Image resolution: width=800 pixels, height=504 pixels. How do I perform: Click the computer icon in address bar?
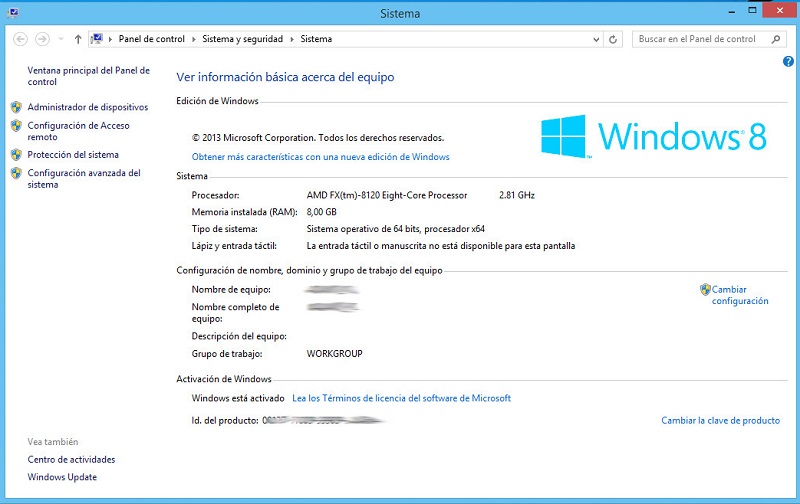(x=97, y=39)
